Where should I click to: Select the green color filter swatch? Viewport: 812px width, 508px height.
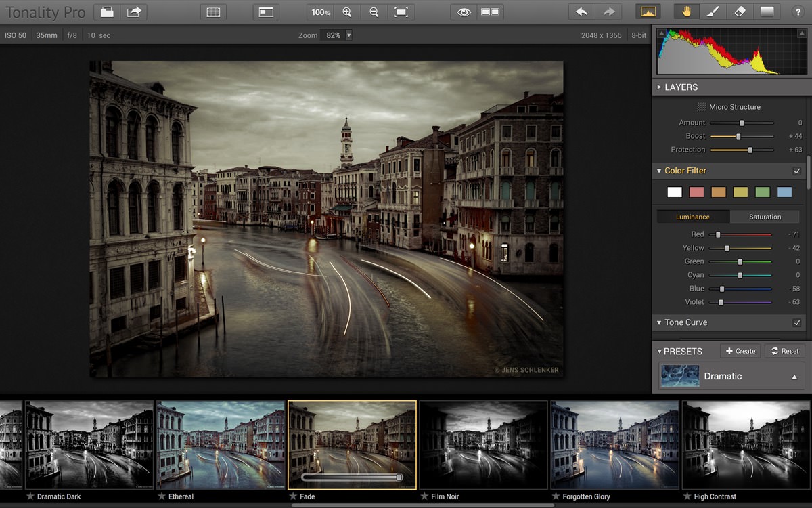click(x=763, y=192)
